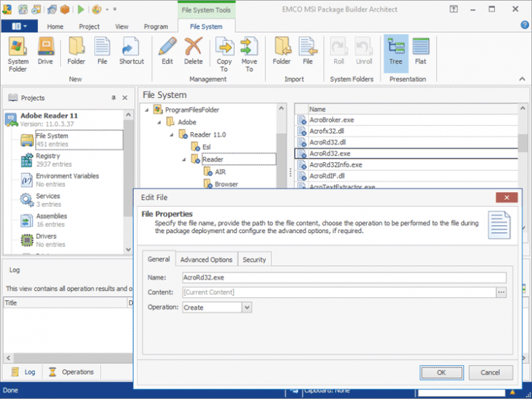This screenshot has width=532, height=399.
Task: Open the Home ribbon tab
Action: click(55, 26)
